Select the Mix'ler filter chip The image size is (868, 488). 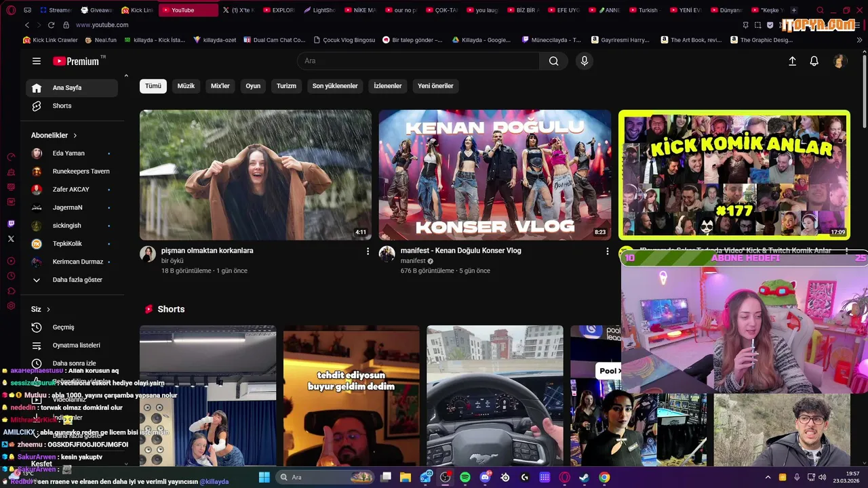click(x=220, y=86)
